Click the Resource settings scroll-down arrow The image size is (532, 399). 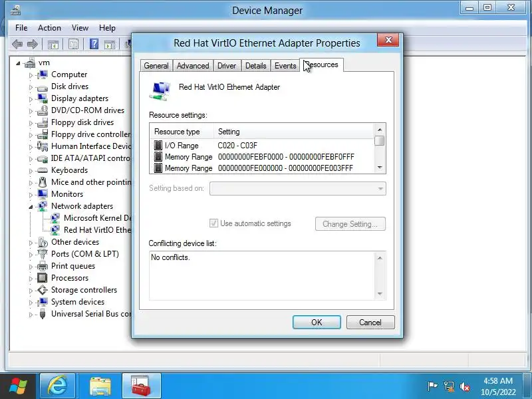(x=380, y=168)
